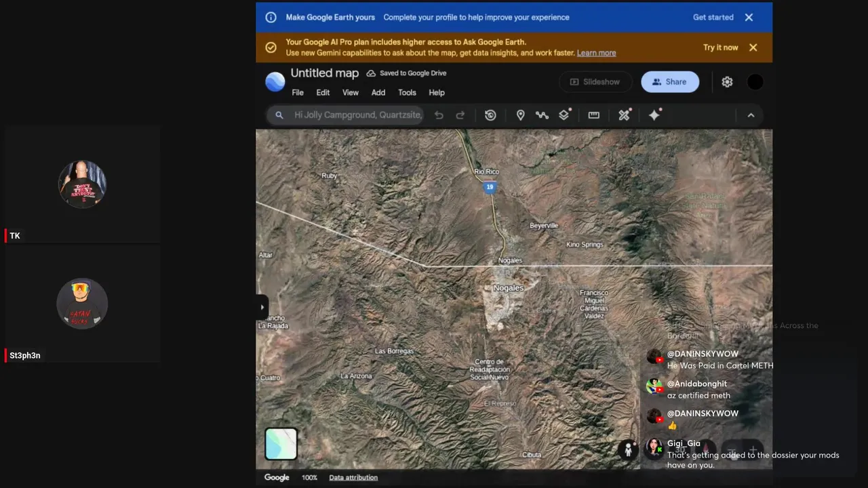Click St3ph3n's profile avatar

tap(82, 304)
